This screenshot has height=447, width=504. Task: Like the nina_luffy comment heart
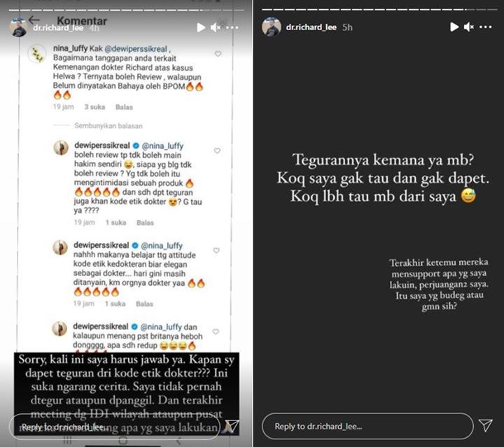click(218, 54)
